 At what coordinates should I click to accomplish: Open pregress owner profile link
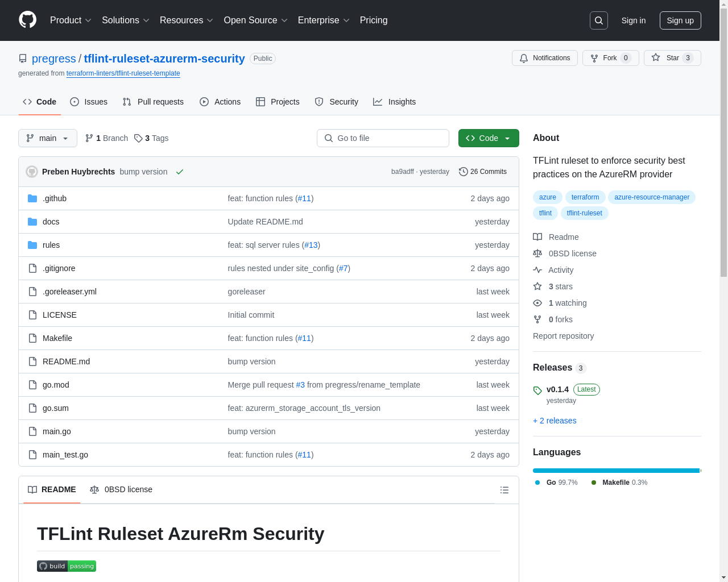pos(54,59)
